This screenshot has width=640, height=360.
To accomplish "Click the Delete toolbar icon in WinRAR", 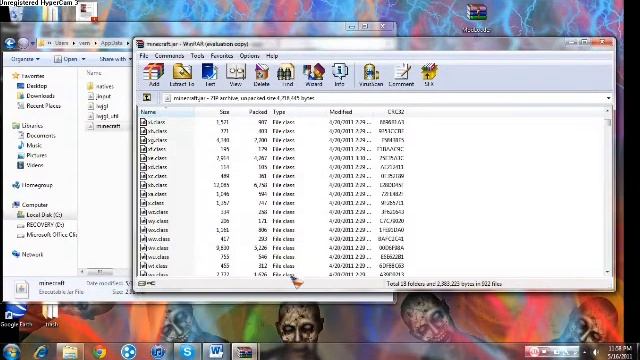I will tap(262, 75).
